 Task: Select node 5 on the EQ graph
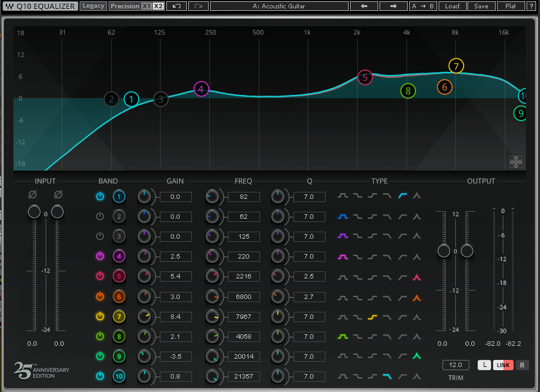[365, 78]
